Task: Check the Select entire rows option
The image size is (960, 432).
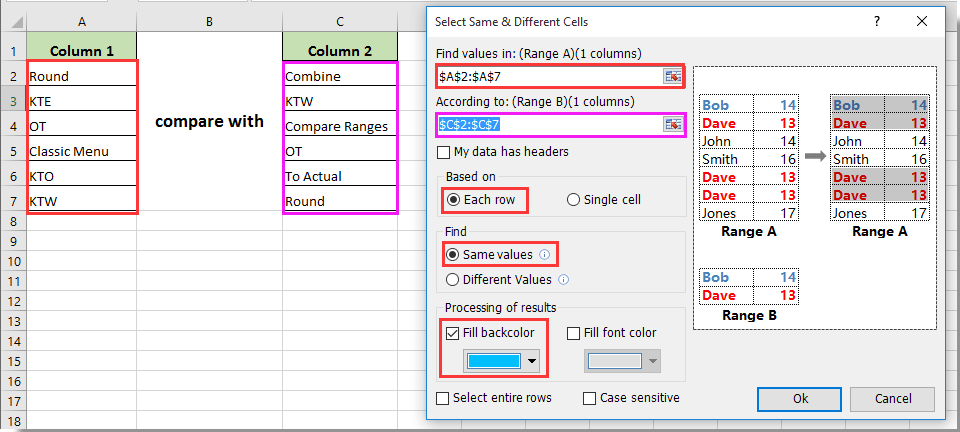Action: (x=443, y=398)
